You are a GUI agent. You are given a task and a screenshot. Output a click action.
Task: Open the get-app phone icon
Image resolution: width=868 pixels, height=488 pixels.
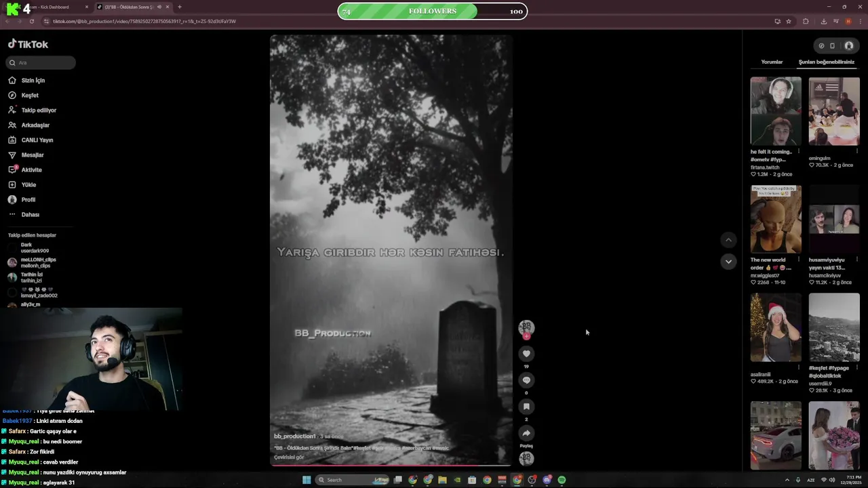tap(832, 46)
